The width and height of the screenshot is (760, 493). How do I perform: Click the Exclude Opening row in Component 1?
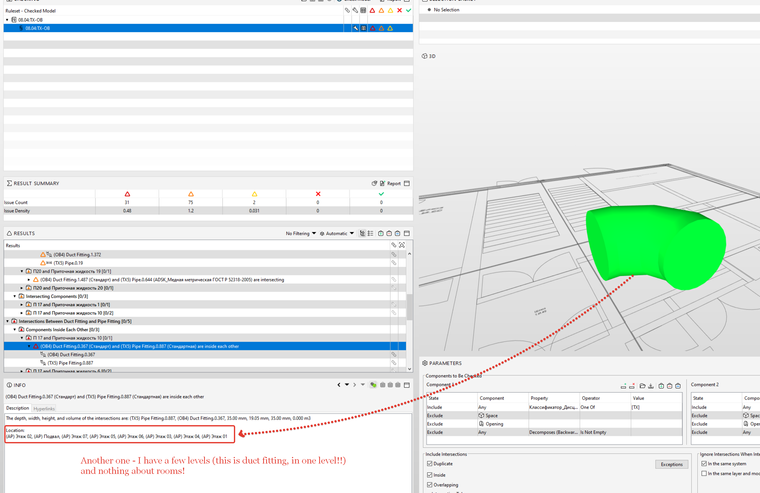(x=554, y=424)
